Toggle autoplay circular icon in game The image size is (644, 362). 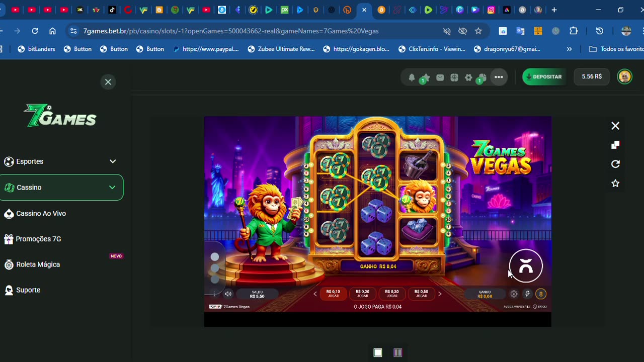pyautogui.click(x=514, y=294)
